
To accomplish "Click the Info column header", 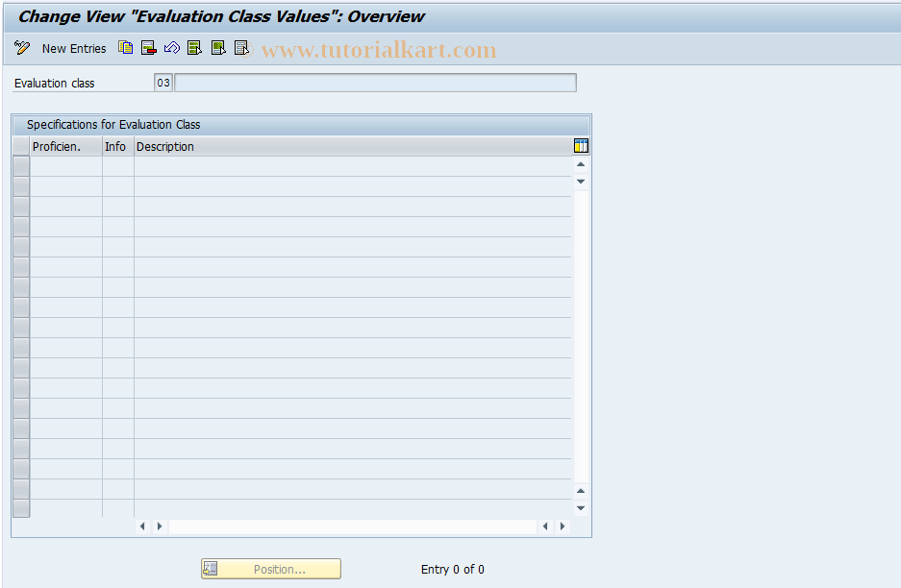I will point(118,146).
